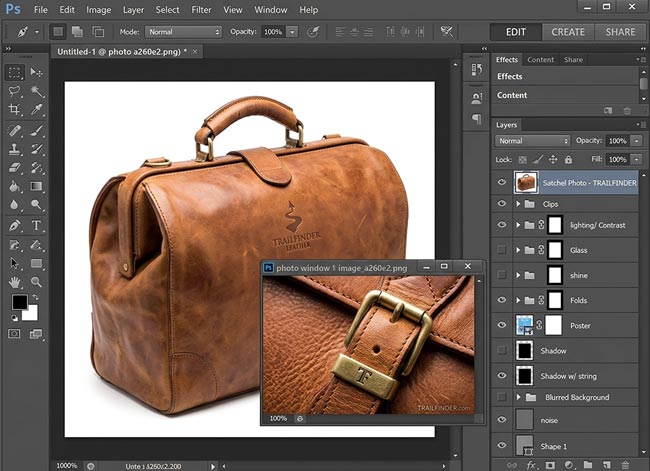Screen dimensions: 650x471
Task: Switch to SHARE mode
Action: 620,32
